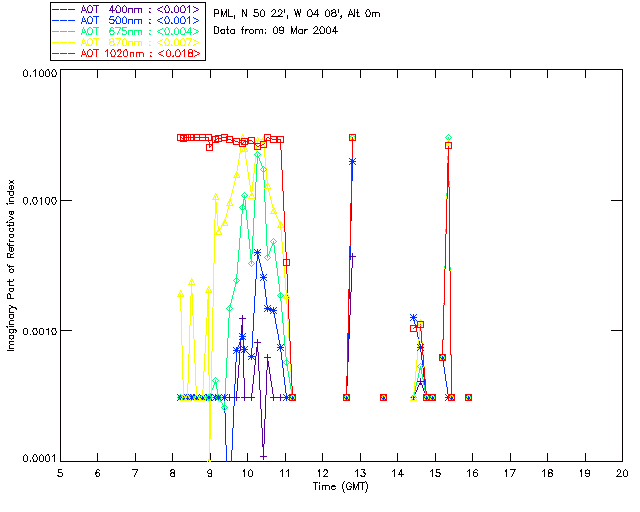The height and width of the screenshot is (512, 640).
Task: Click the 'Time (GMT)' x-axis label
Action: tap(340, 487)
